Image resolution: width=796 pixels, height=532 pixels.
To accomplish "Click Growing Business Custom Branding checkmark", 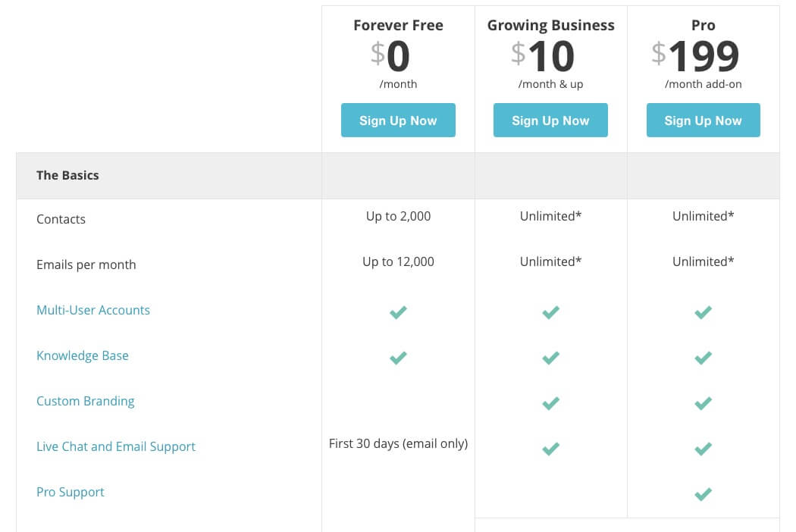I will [x=550, y=403].
